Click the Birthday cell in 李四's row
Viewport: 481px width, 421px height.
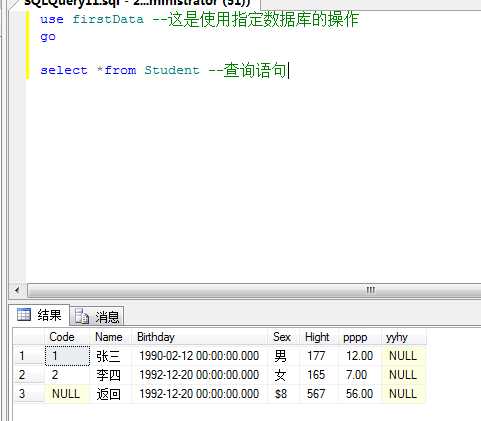[x=200, y=375]
